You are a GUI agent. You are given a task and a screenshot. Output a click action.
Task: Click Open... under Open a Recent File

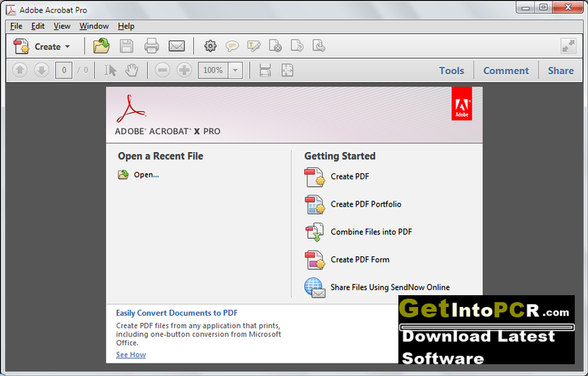pyautogui.click(x=146, y=175)
